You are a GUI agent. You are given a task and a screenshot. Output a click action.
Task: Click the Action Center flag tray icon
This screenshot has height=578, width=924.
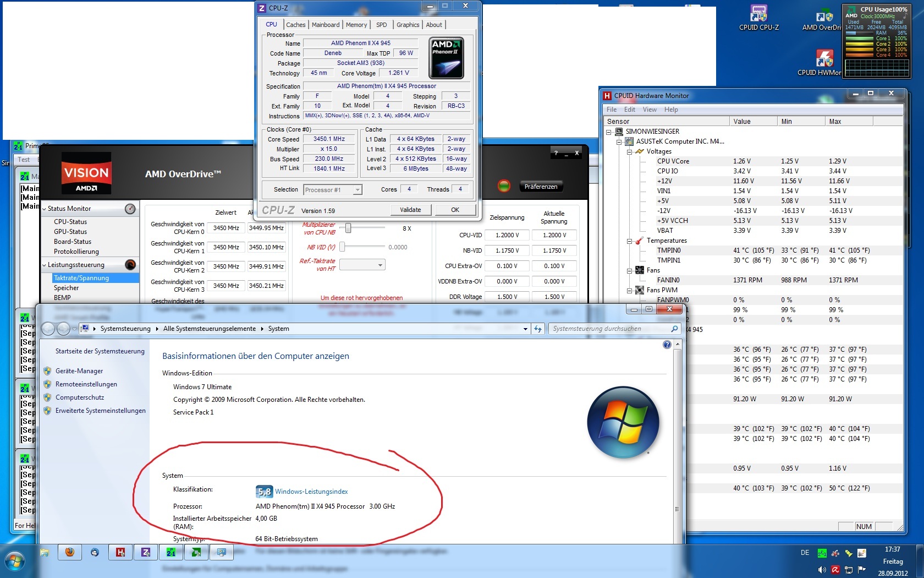[x=862, y=570]
